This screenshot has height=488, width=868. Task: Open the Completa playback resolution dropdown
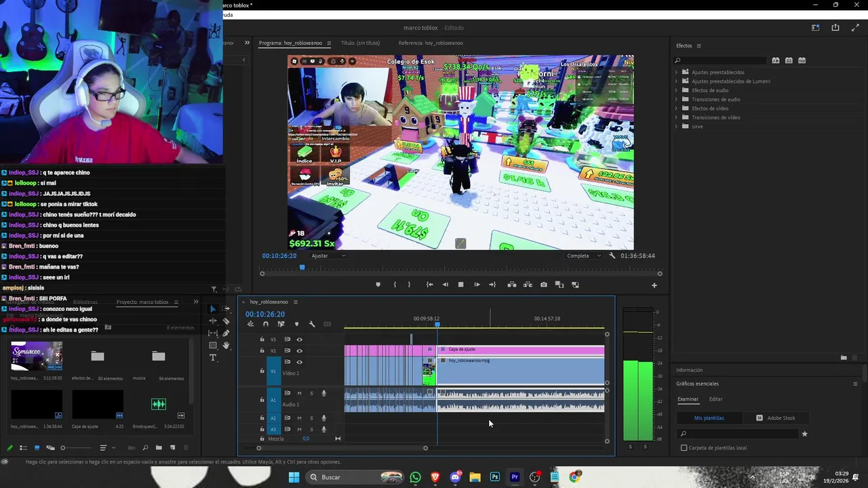(x=584, y=256)
